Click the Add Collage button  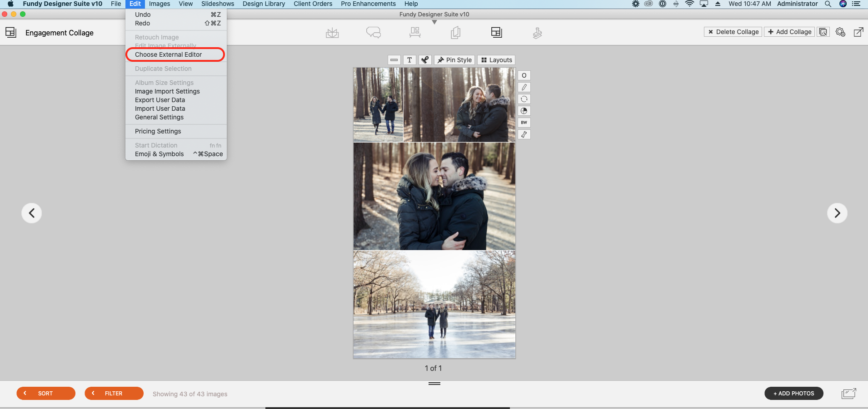[x=789, y=32]
